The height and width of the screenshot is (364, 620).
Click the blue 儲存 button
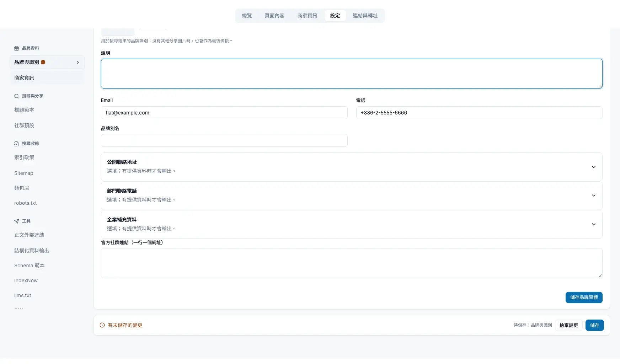tap(594, 325)
